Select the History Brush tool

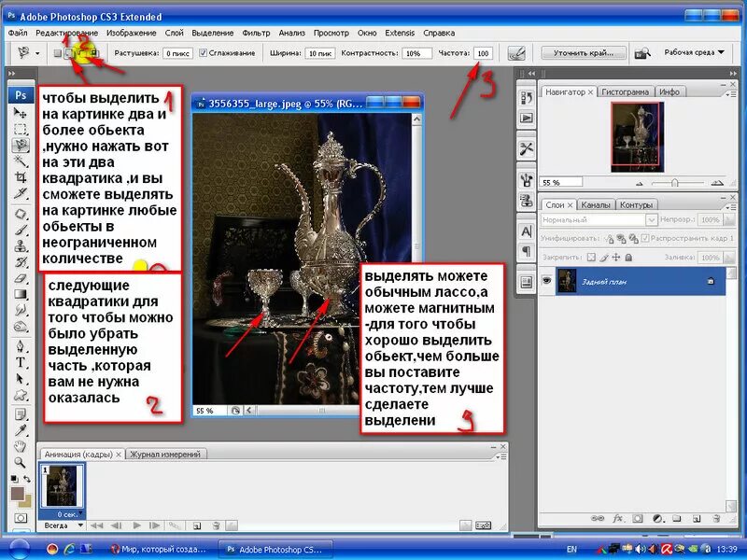pyautogui.click(x=20, y=262)
